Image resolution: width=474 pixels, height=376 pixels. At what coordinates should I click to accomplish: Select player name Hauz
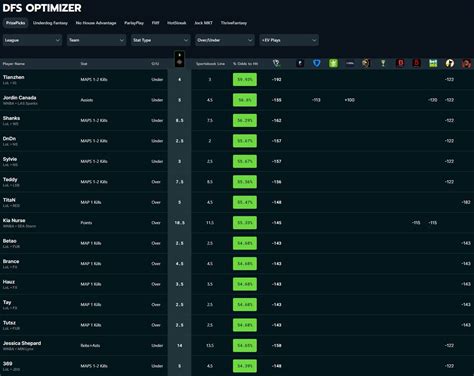pos(9,282)
